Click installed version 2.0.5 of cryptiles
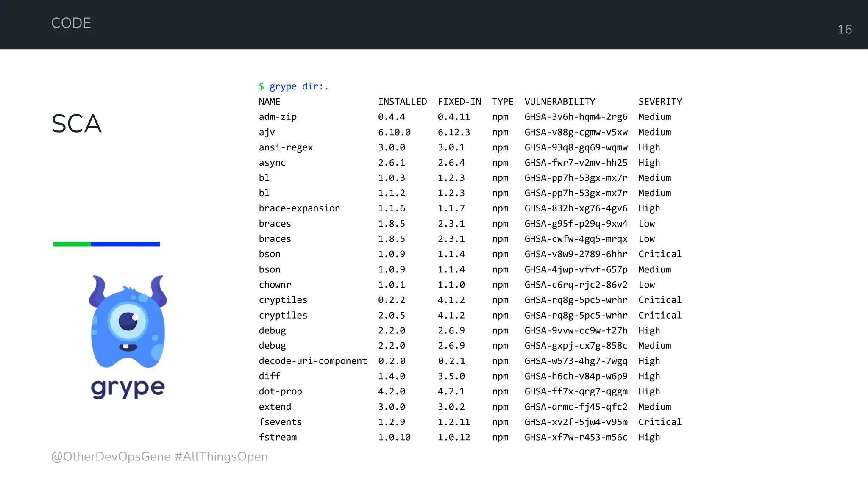This screenshot has height=488, width=868. (x=392, y=315)
